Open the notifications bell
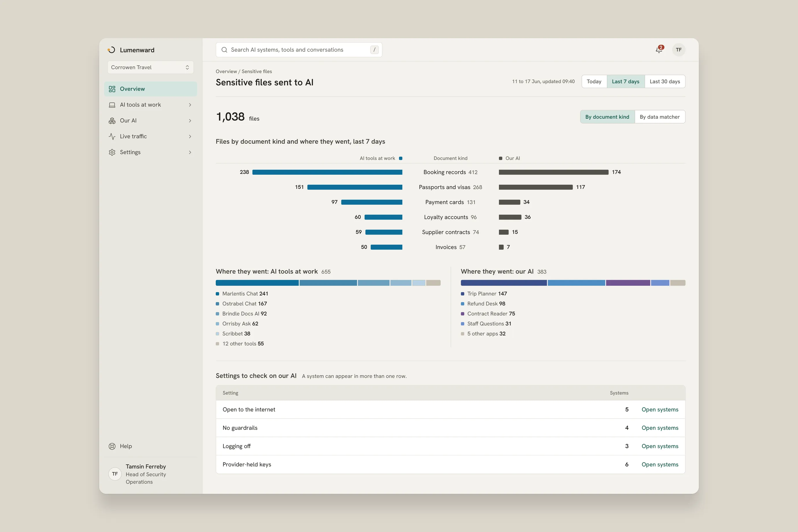The height and width of the screenshot is (532, 798). pos(659,49)
